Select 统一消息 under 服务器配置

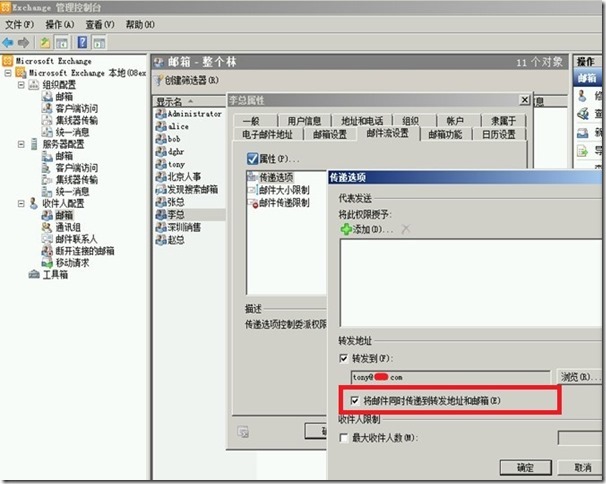65,191
